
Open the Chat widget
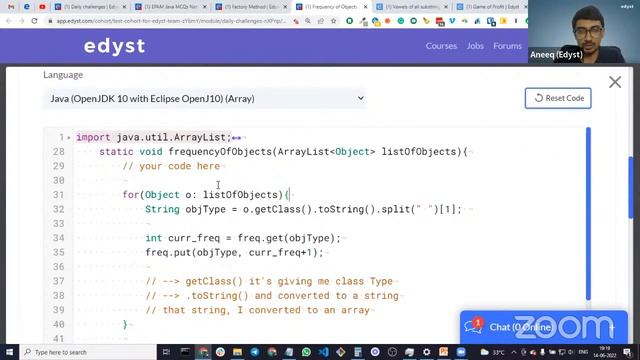(x=544, y=327)
